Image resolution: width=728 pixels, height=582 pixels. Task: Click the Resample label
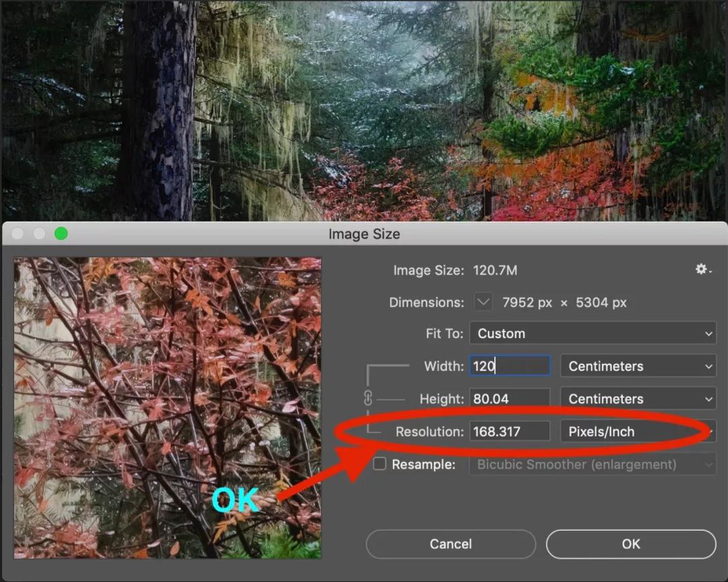click(423, 464)
